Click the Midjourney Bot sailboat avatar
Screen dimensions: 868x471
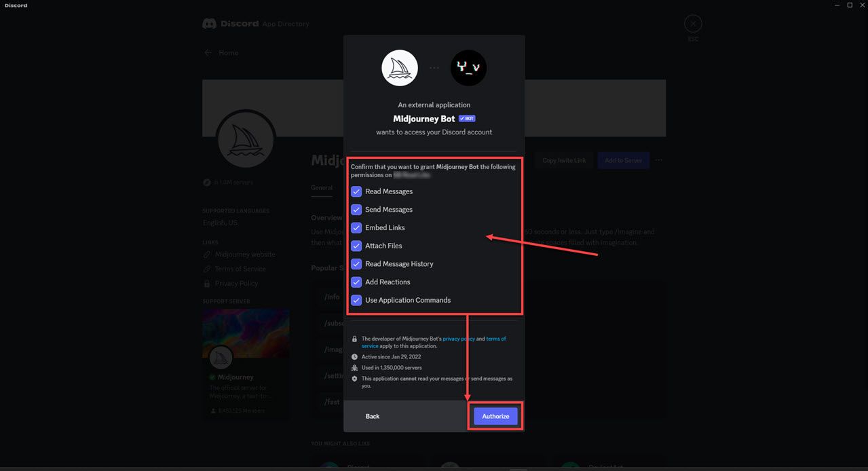pos(399,67)
